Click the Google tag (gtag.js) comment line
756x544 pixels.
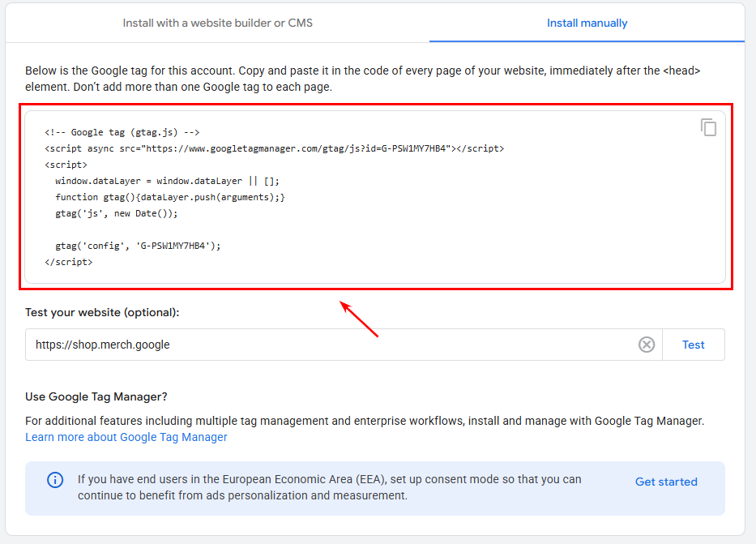pyautogui.click(x=122, y=132)
